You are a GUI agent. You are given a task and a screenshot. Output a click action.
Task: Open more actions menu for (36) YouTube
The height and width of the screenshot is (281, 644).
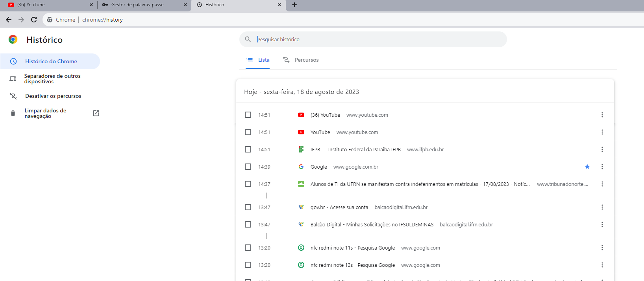tap(602, 115)
